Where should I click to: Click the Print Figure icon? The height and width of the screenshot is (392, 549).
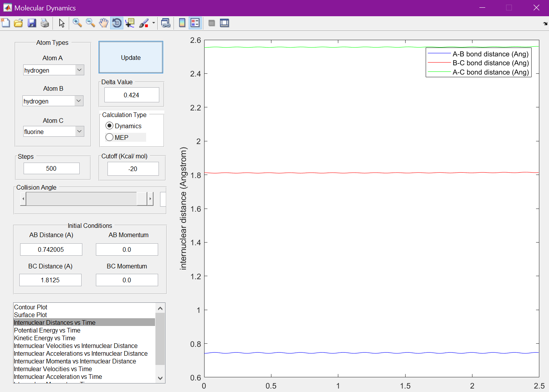(45, 23)
